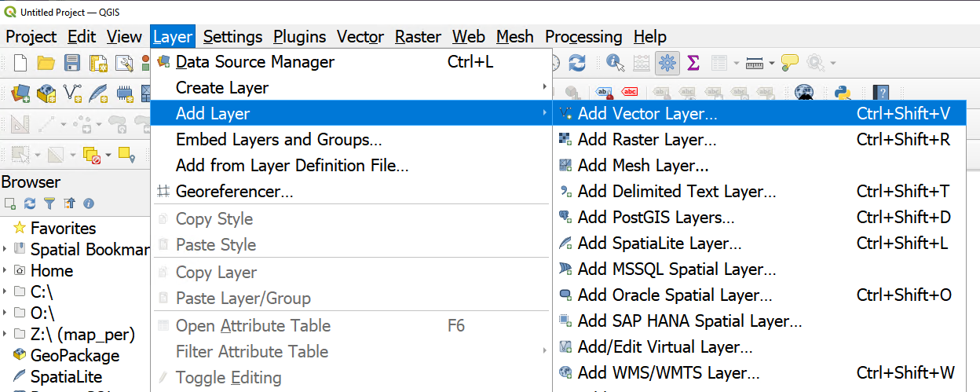Viewport: 980px width, 392px height.
Task: Click the Identify Features icon
Action: 615,63
